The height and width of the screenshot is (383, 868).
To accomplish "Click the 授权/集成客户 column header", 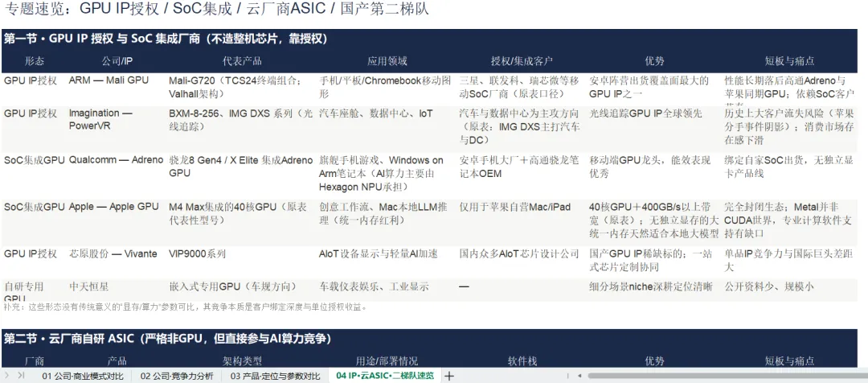I will click(522, 61).
